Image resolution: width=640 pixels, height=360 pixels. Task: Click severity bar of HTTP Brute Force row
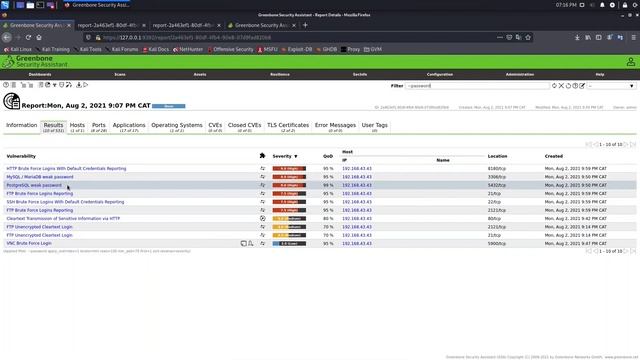tap(289, 169)
